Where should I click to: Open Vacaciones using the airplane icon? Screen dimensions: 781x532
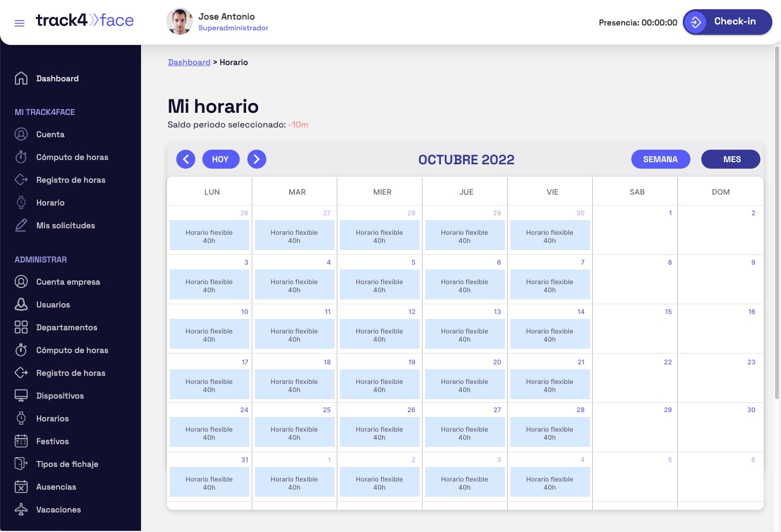[21, 510]
